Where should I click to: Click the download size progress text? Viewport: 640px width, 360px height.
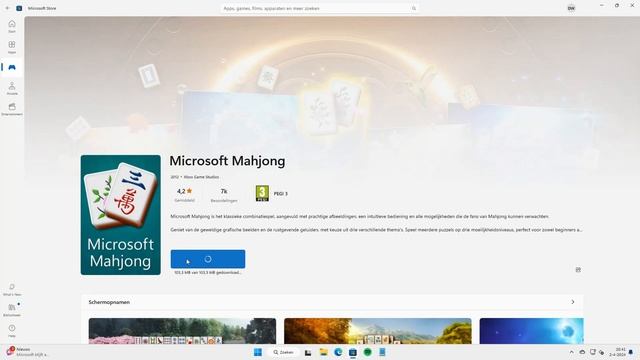point(208,272)
